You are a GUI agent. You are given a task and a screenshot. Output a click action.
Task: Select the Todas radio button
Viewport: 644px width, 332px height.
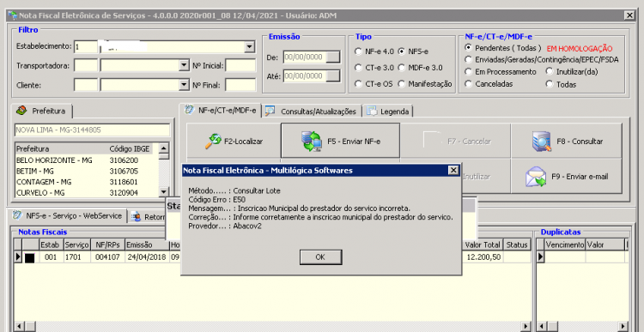click(x=550, y=84)
